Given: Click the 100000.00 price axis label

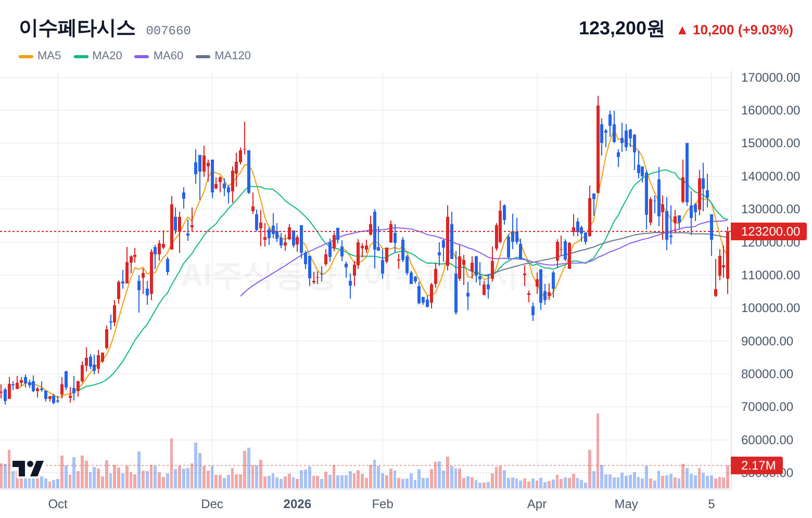Looking at the screenshot, I should [770, 308].
